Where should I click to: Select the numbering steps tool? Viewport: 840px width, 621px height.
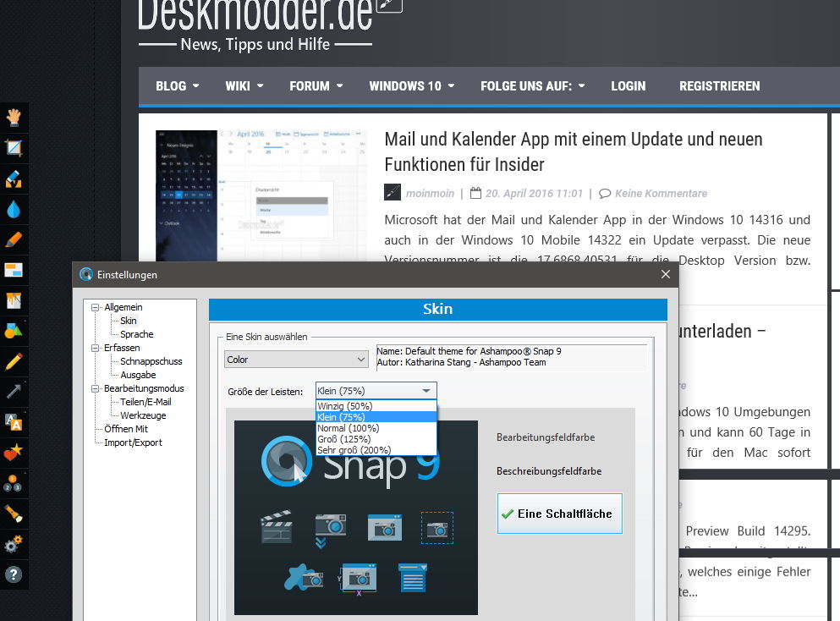[14, 483]
